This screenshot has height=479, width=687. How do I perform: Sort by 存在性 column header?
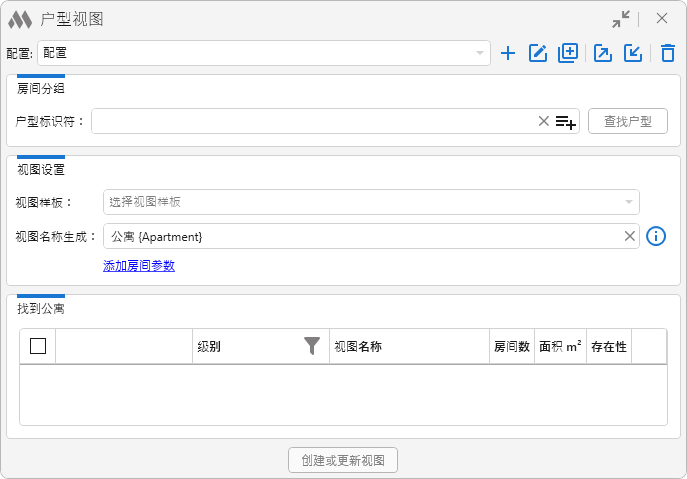(x=609, y=346)
